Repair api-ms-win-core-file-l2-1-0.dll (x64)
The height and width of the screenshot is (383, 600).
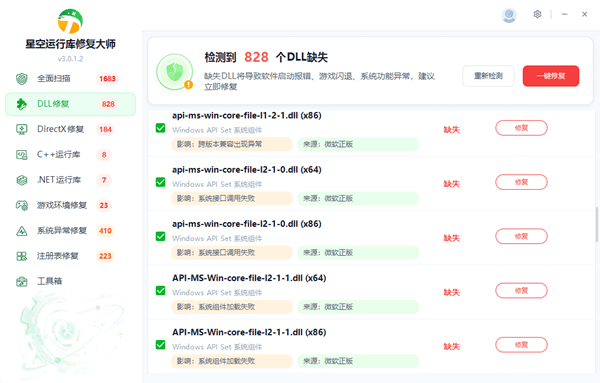521,182
